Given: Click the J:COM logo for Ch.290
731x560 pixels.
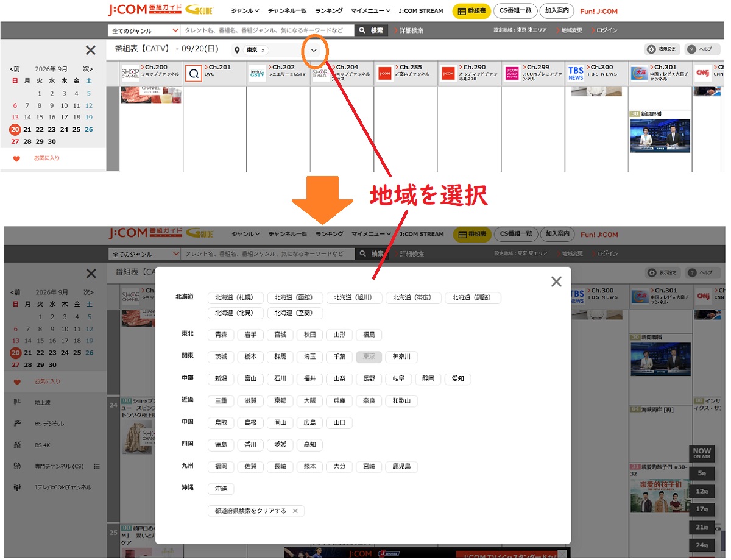Looking at the screenshot, I should [x=448, y=74].
